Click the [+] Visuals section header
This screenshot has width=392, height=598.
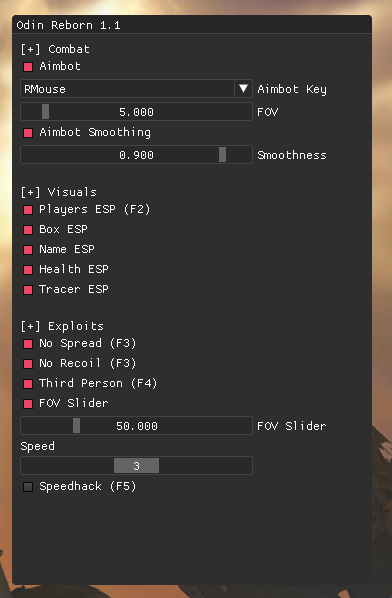(59, 192)
